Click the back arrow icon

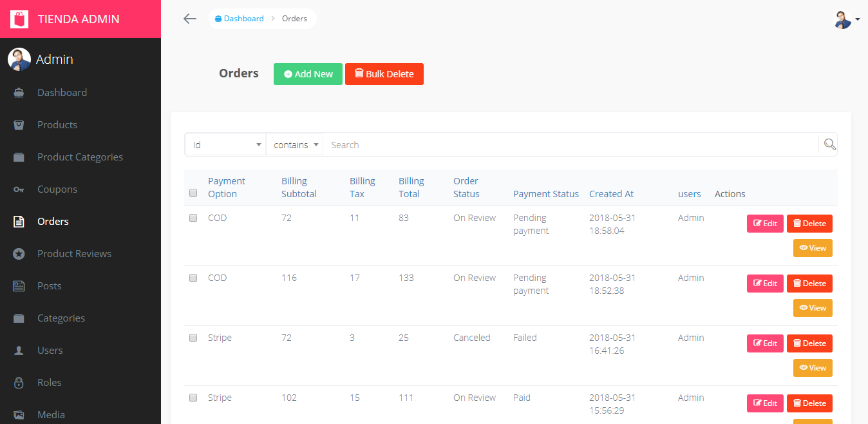[x=189, y=19]
